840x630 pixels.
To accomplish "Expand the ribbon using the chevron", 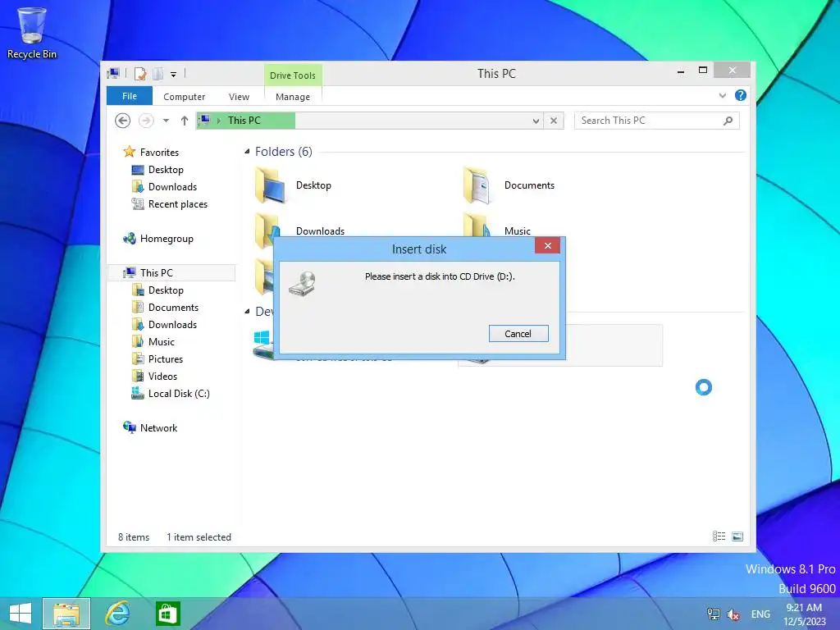I will [x=723, y=95].
